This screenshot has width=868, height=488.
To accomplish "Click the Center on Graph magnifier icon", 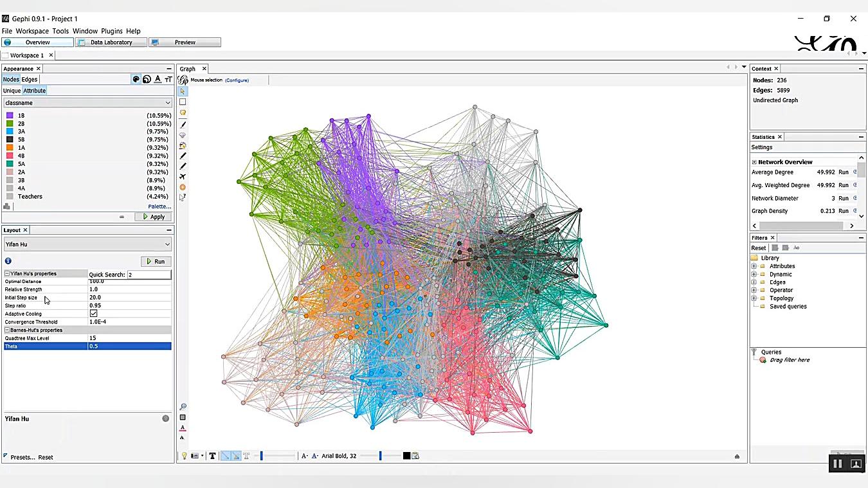I will coord(183,406).
